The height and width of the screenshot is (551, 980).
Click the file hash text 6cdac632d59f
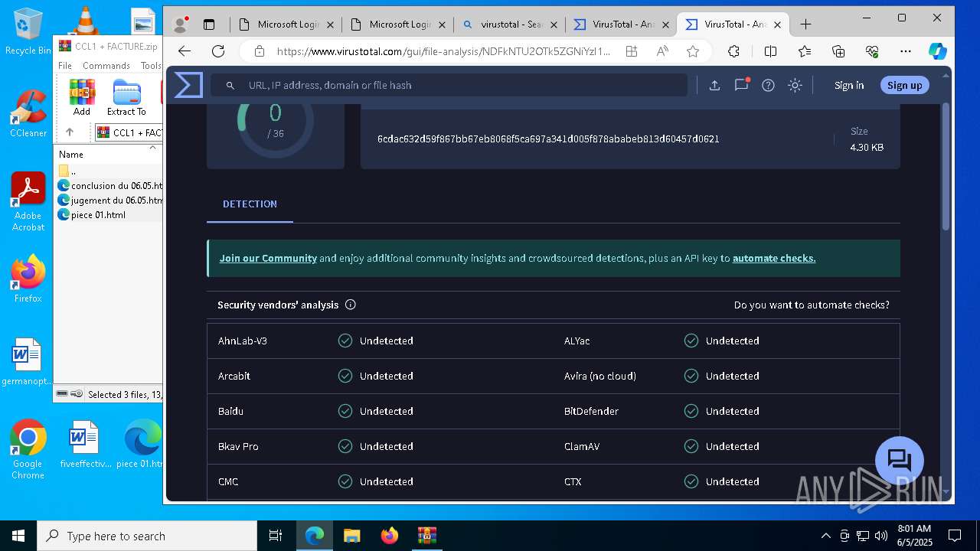(x=548, y=139)
